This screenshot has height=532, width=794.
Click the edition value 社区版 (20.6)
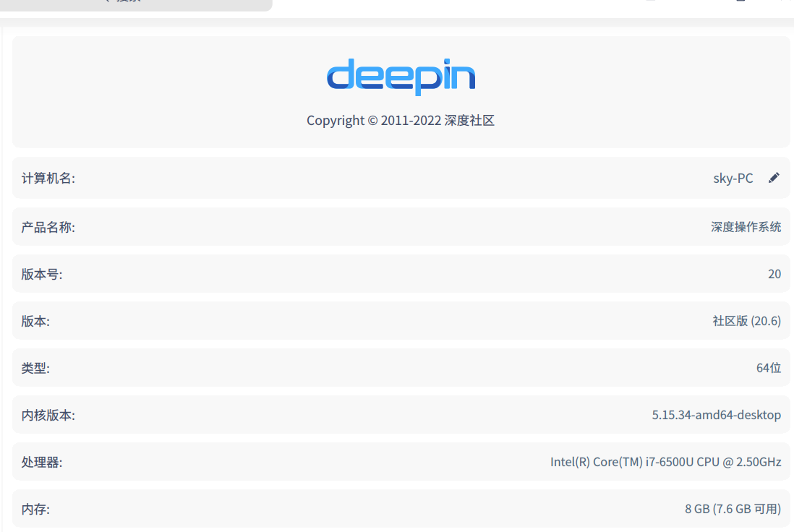coord(746,321)
